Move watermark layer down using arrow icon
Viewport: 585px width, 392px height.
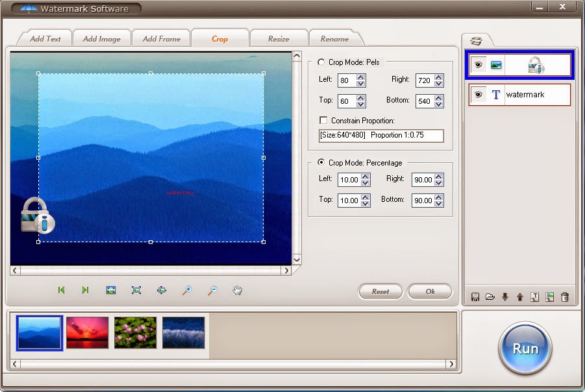pyautogui.click(x=505, y=297)
